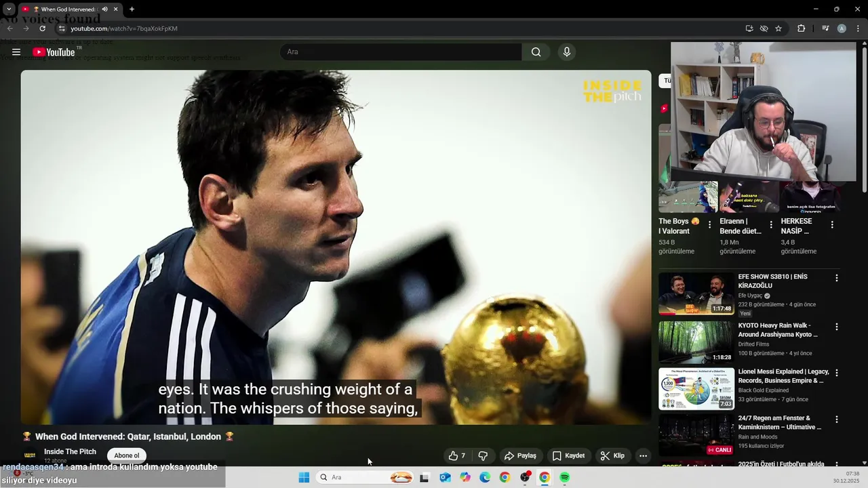
Task: Dislike the video with thumbs down
Action: tap(483, 455)
